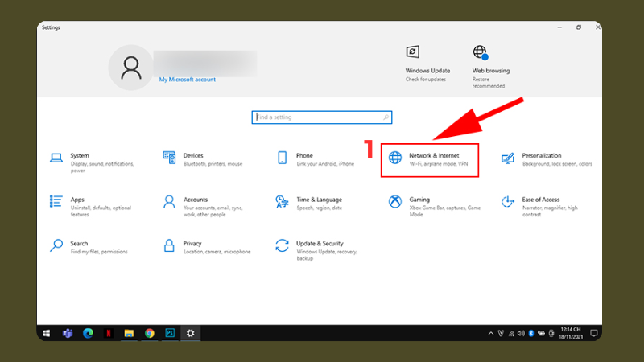Open Photoshop from the taskbar

tap(170, 333)
